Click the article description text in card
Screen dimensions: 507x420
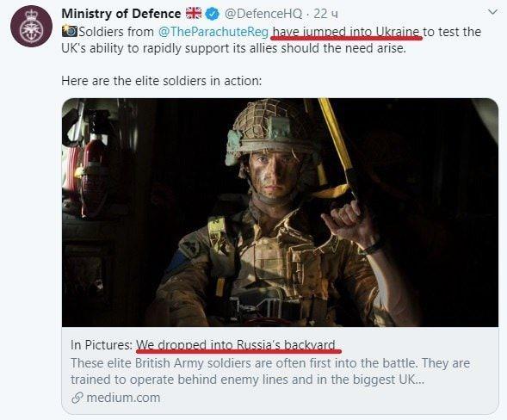270,371
